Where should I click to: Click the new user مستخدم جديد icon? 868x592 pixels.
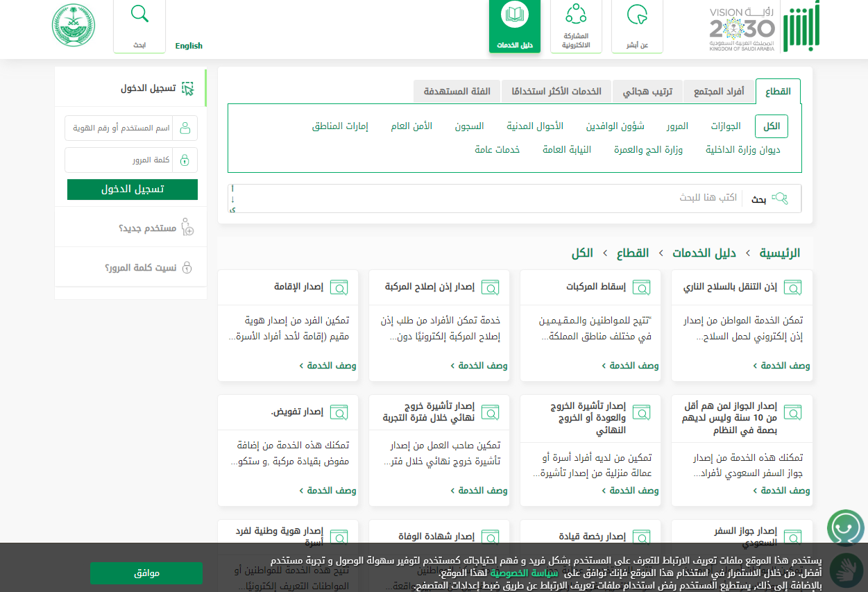click(187, 228)
